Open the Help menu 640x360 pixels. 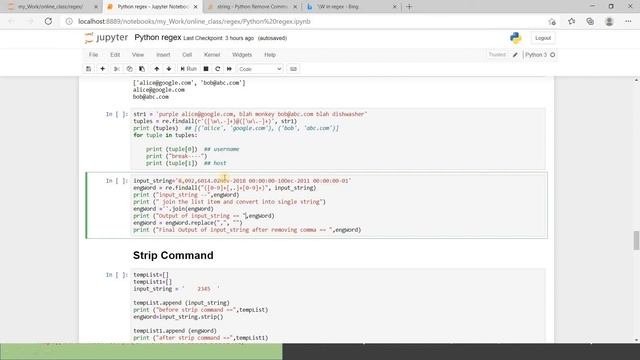click(x=270, y=55)
